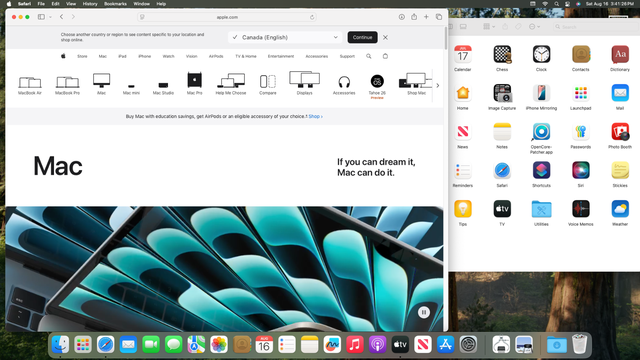Open the Window menu

141,4
